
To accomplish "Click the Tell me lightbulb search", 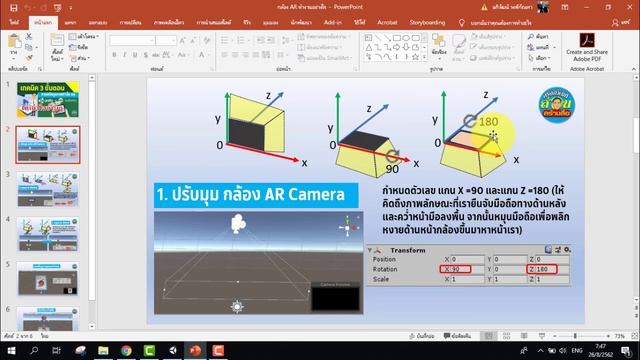I will coord(462,23).
